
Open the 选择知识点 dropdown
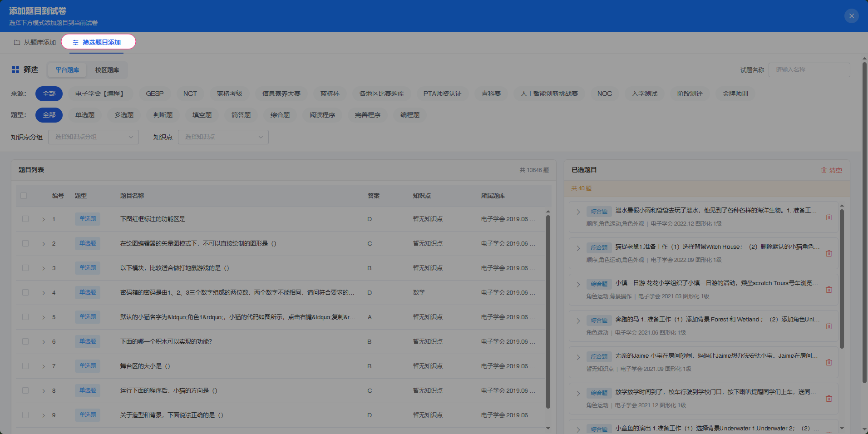[223, 137]
